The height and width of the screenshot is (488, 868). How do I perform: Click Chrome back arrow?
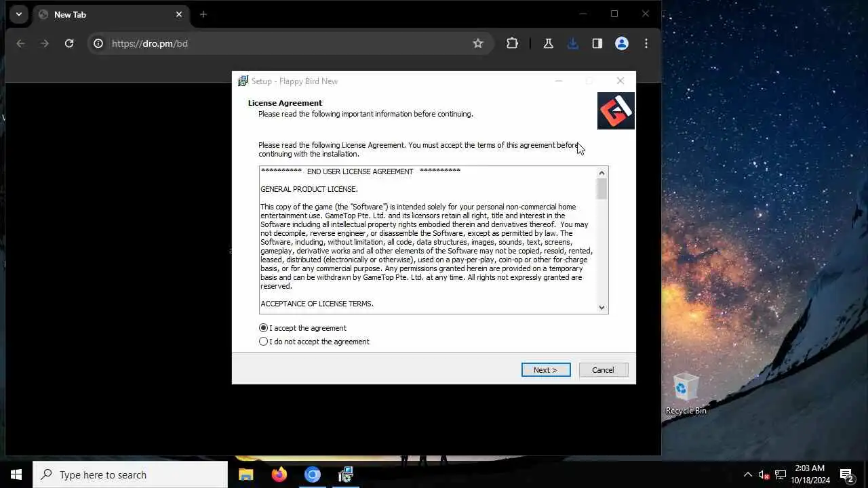pos(20,43)
